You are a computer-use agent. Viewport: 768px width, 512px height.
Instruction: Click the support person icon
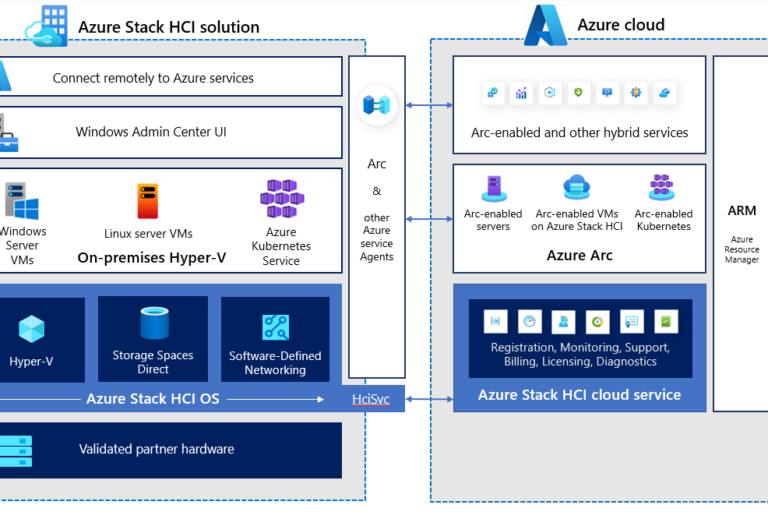click(x=565, y=321)
